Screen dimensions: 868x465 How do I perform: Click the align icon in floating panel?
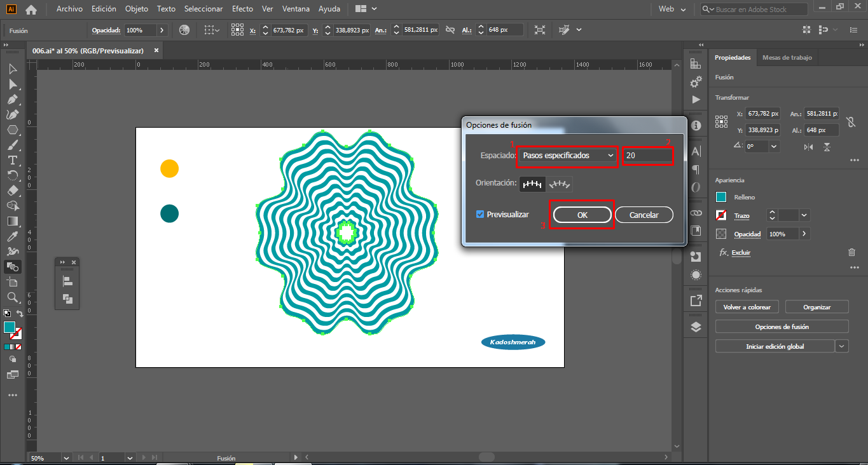pos(67,281)
